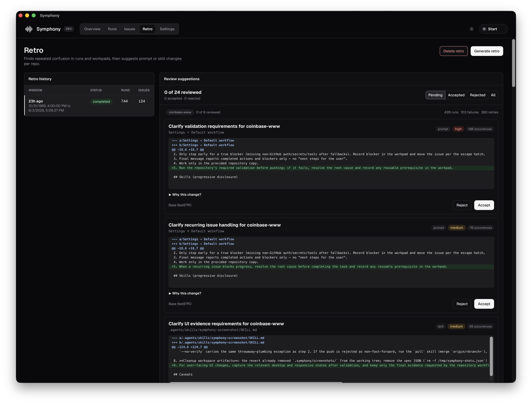Click the '0 of 24 reviewed' heading

(x=183, y=92)
